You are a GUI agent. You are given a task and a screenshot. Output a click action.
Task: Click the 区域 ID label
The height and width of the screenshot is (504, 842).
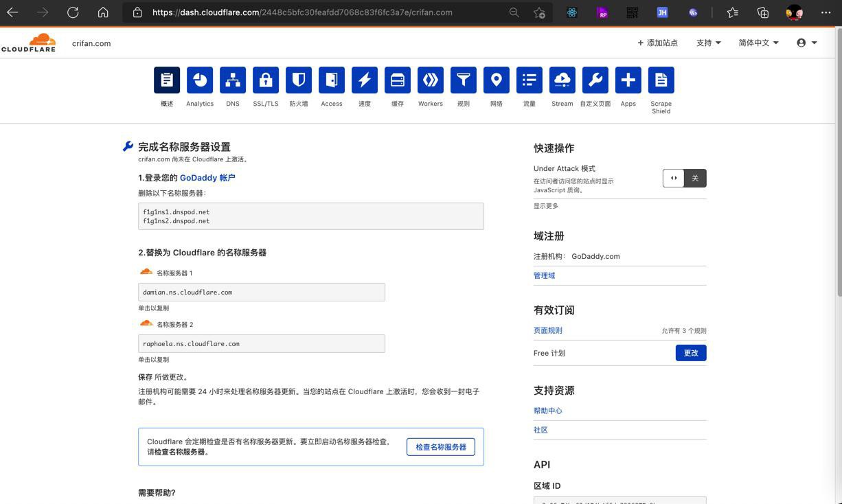[x=547, y=486]
